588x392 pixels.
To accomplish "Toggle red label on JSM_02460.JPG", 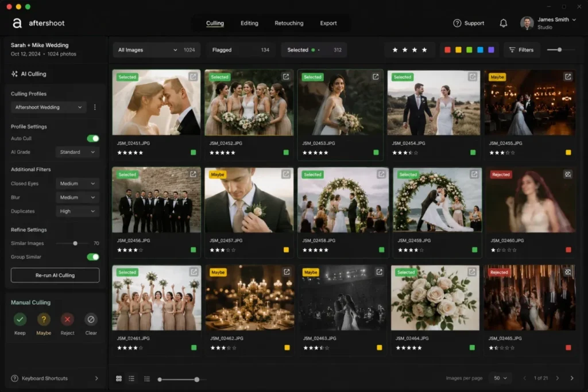I will (x=568, y=250).
